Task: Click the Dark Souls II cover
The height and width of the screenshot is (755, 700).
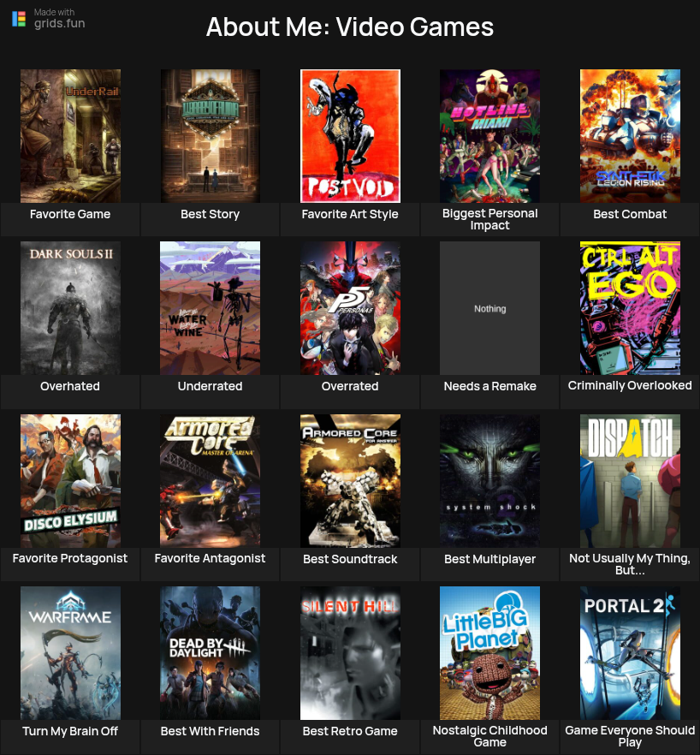Action: point(70,308)
